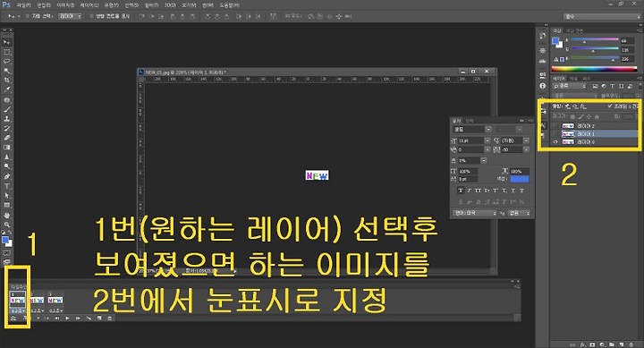Viewport: 644px width, 348px height.
Task: Open the auto-select layer dropdown
Action: pyautogui.click(x=69, y=16)
